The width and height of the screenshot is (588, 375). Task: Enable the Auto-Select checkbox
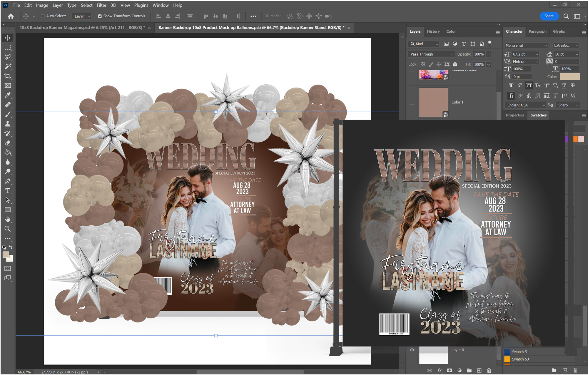pos(43,16)
